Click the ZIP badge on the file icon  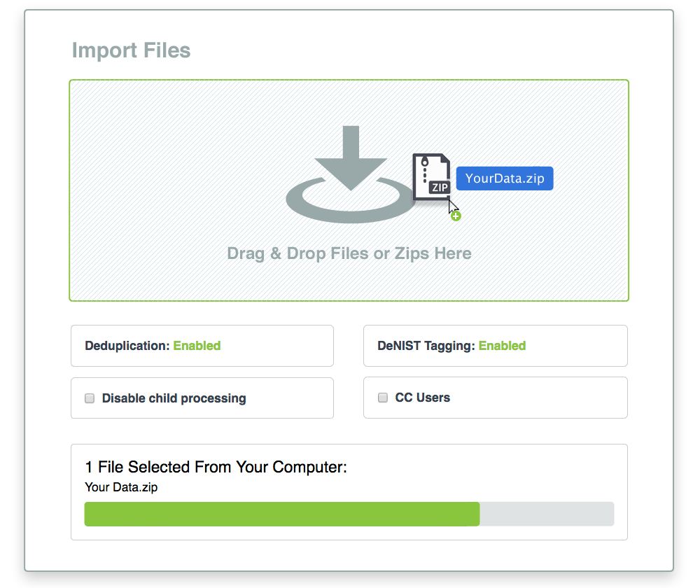pos(440,186)
